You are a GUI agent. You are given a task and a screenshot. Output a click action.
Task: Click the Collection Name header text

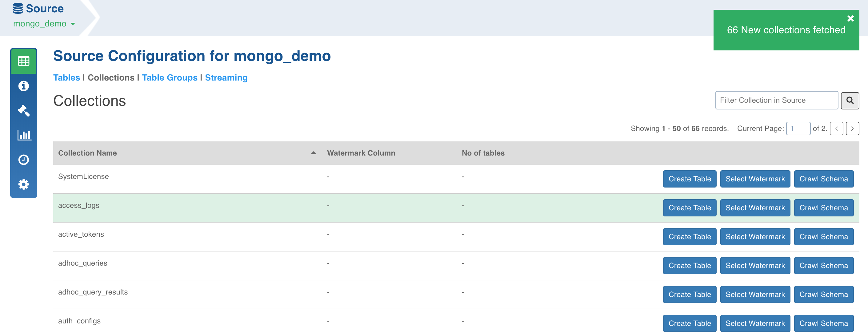[x=87, y=153]
